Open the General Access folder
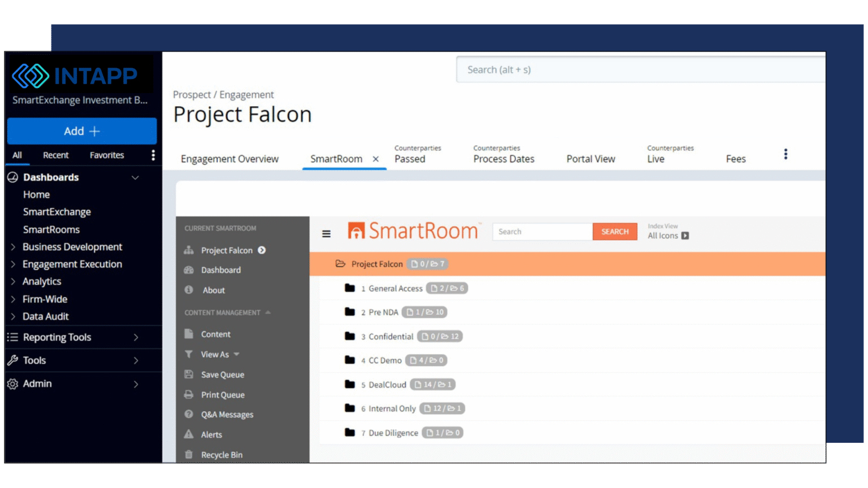The image size is (868, 488). (x=395, y=288)
